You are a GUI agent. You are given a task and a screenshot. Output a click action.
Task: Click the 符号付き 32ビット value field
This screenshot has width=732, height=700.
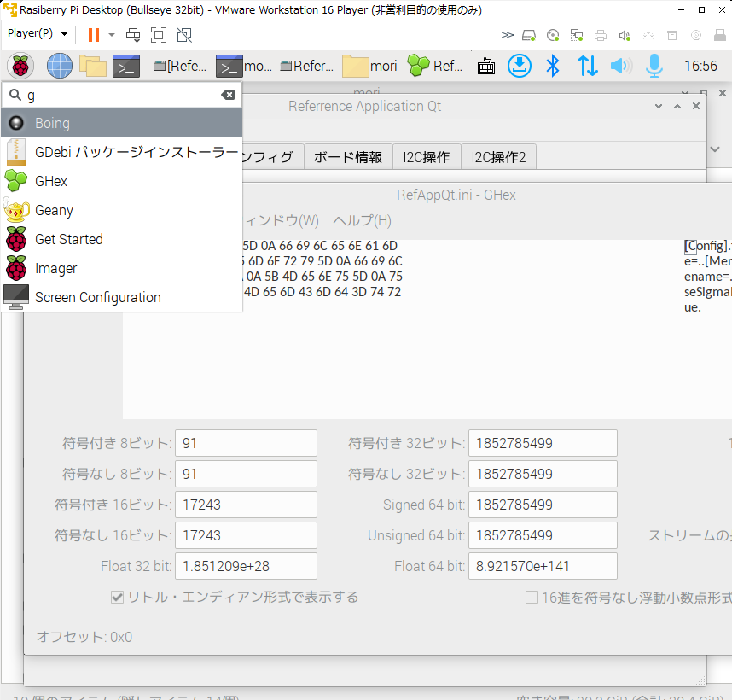click(x=543, y=443)
